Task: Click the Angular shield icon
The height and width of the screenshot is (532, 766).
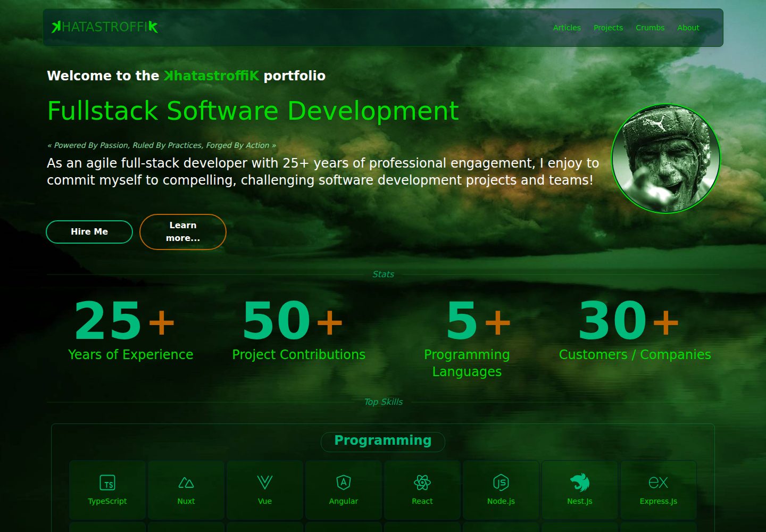Action: [x=344, y=483]
